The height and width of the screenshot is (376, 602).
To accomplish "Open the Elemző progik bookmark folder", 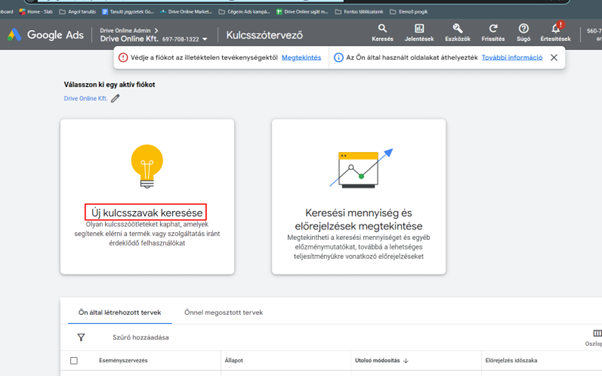I will (408, 12).
